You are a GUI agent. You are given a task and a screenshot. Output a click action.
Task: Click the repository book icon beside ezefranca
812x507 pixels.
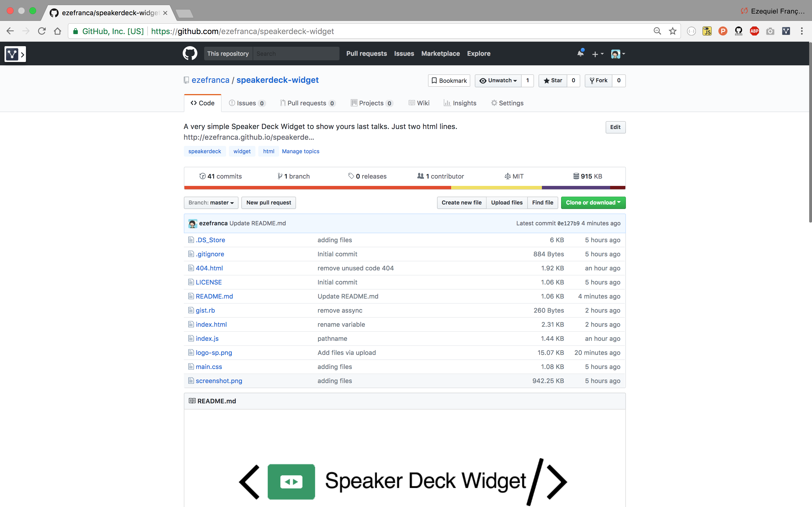[186, 80]
